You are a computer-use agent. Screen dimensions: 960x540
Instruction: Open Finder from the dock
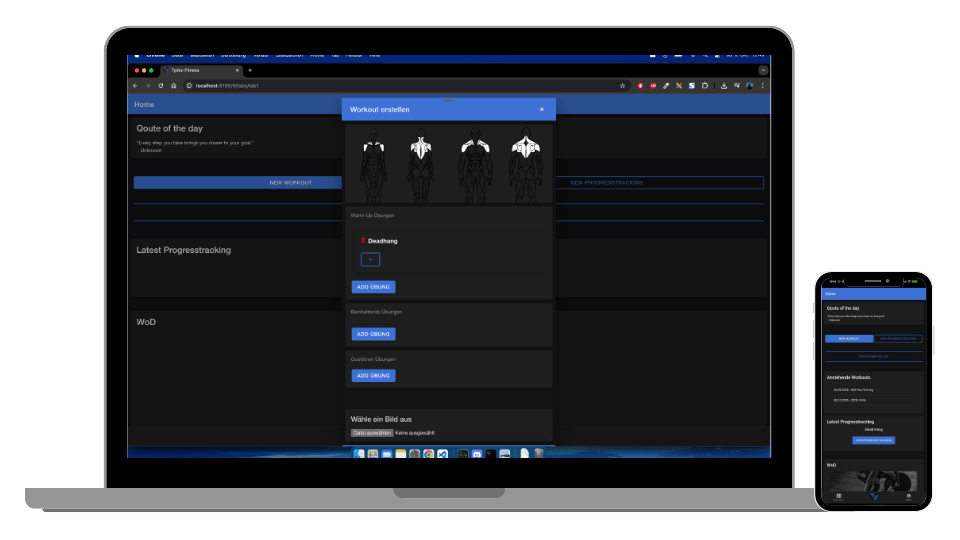(x=359, y=454)
